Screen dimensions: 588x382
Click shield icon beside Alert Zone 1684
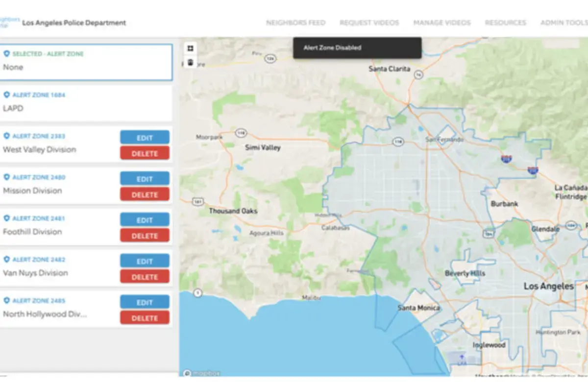tap(7, 95)
